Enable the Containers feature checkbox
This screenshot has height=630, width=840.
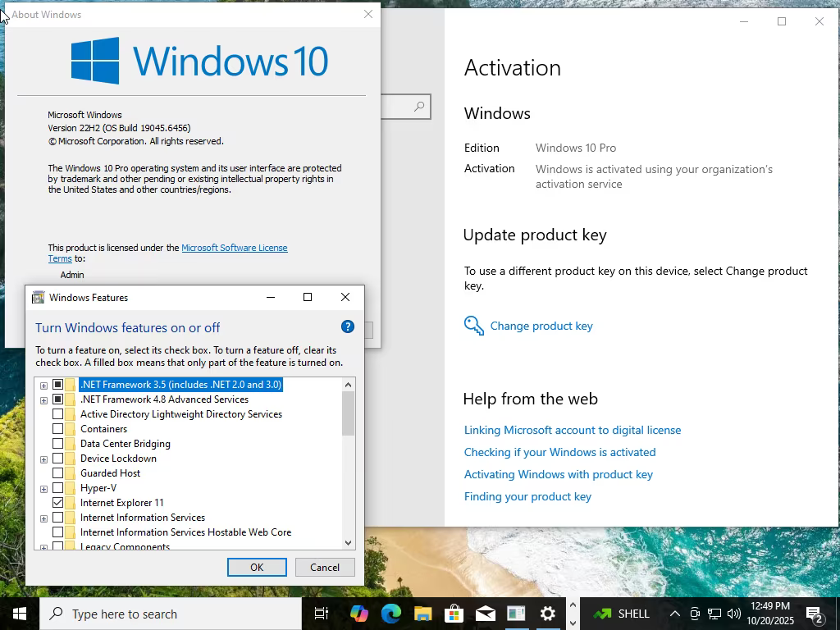(x=58, y=428)
